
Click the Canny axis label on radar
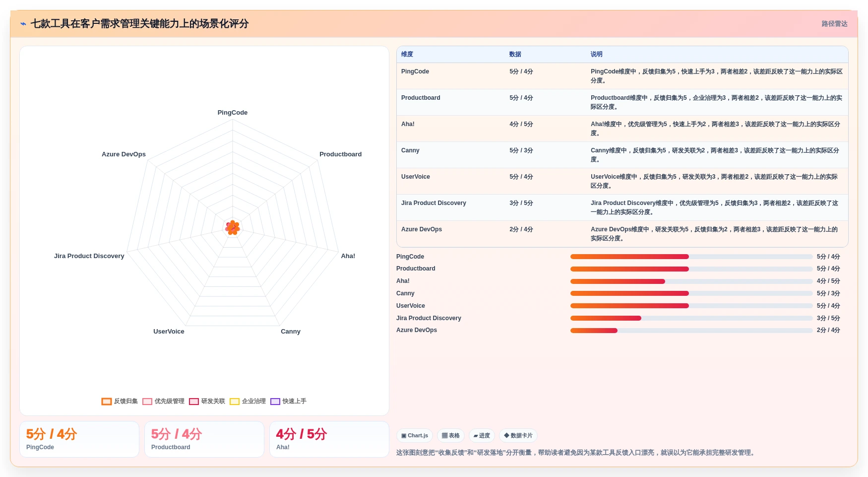pyautogui.click(x=291, y=332)
